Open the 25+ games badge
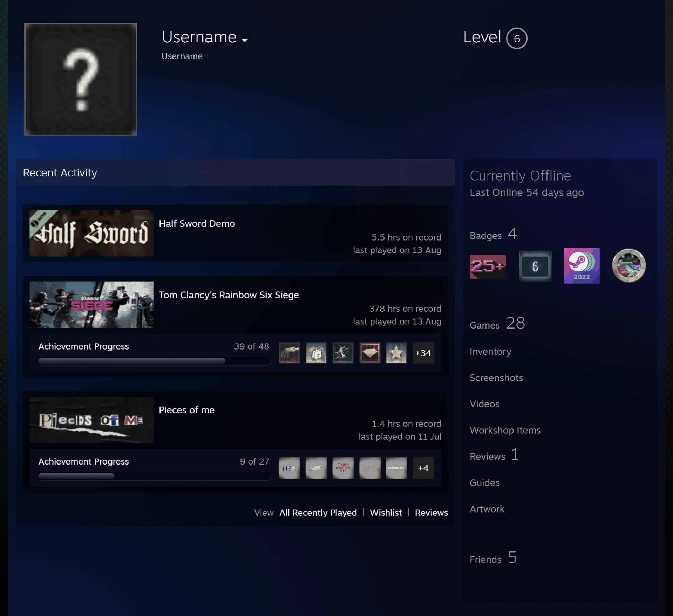673x616 pixels. click(x=488, y=266)
